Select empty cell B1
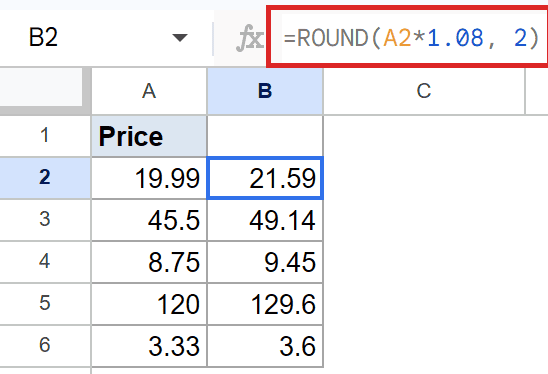 pos(265,136)
